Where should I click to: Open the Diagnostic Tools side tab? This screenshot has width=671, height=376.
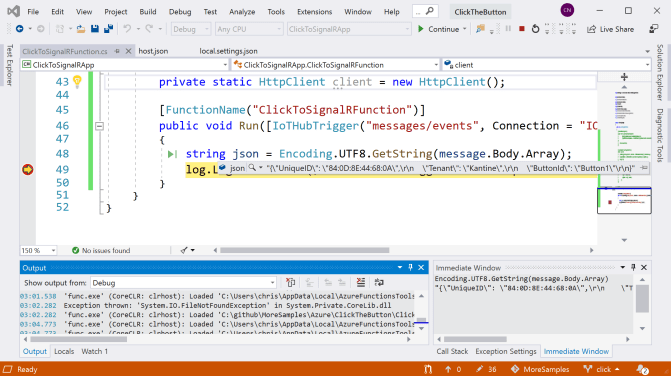tap(660, 135)
